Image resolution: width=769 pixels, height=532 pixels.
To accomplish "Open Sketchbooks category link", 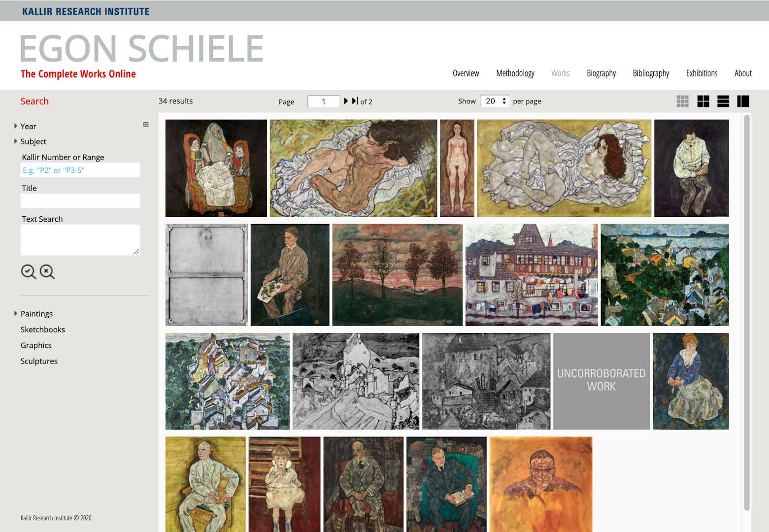I will [43, 330].
